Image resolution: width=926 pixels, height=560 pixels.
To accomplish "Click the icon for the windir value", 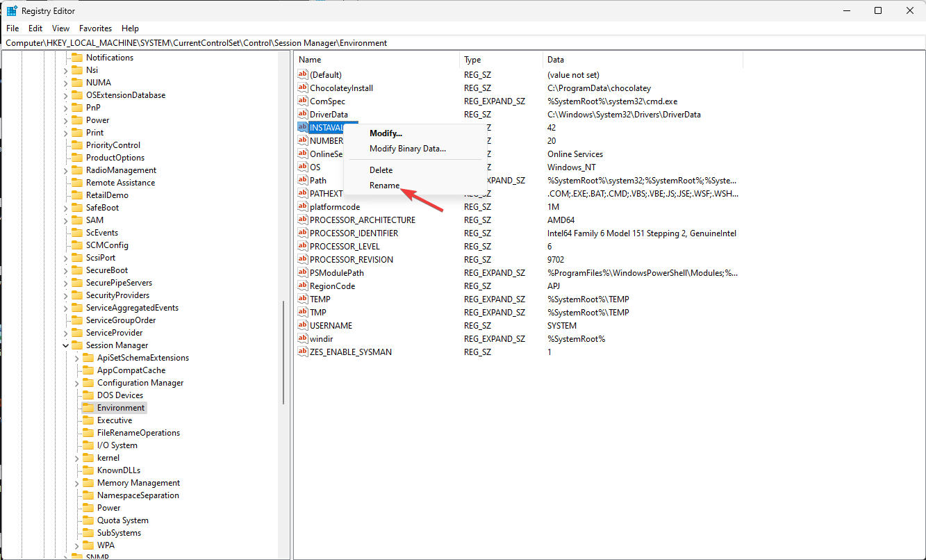I will pyautogui.click(x=302, y=338).
